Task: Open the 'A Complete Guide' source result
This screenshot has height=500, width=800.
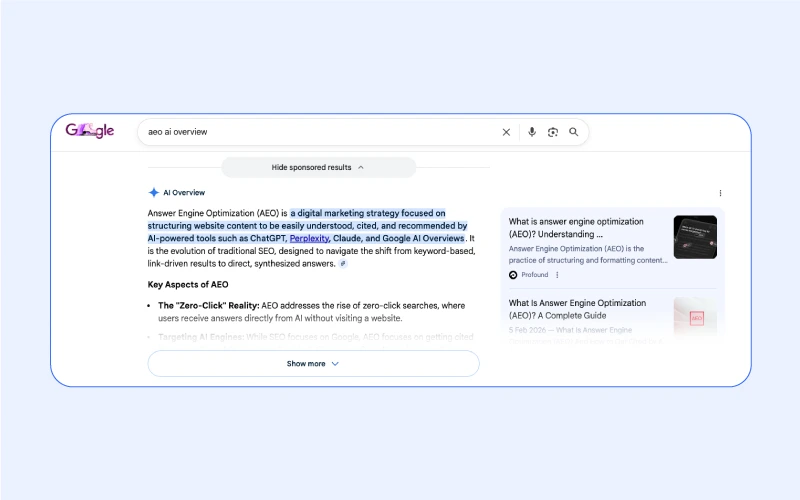Action: click(575, 309)
